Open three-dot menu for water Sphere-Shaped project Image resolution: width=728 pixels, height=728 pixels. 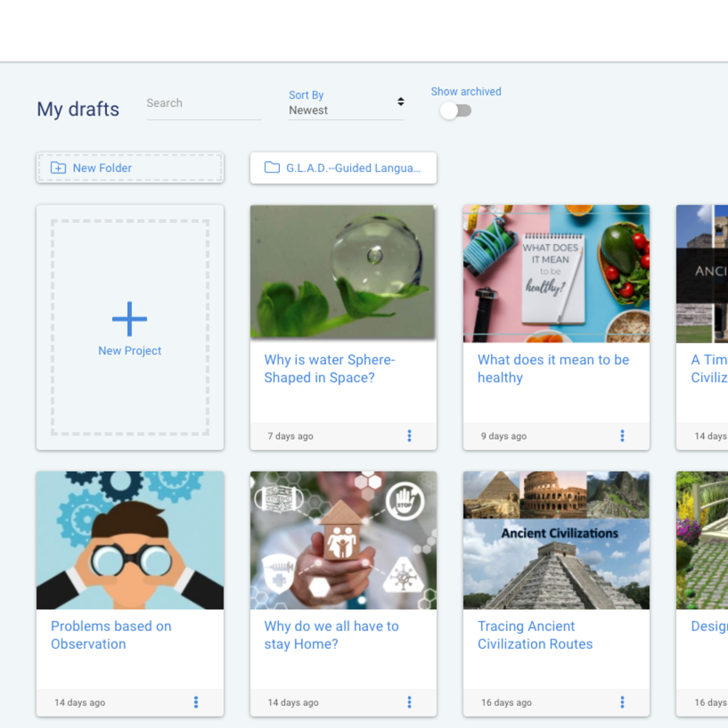click(409, 435)
